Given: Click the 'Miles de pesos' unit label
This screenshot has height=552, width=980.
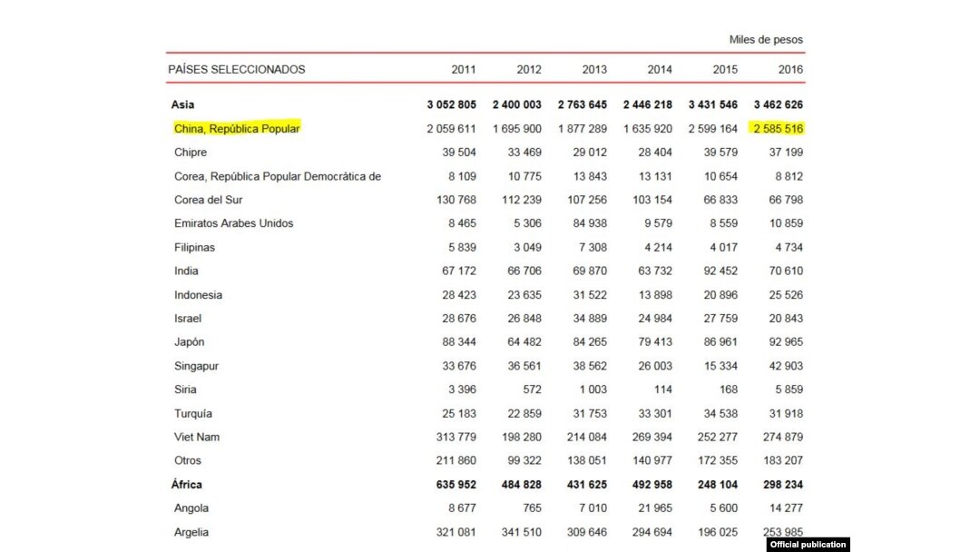Looking at the screenshot, I should tap(766, 39).
